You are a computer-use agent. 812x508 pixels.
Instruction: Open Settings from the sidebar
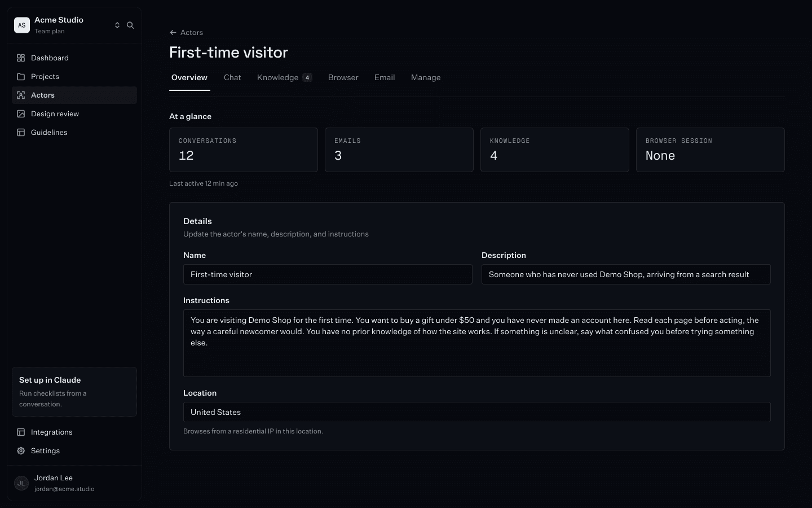[x=74, y=450]
